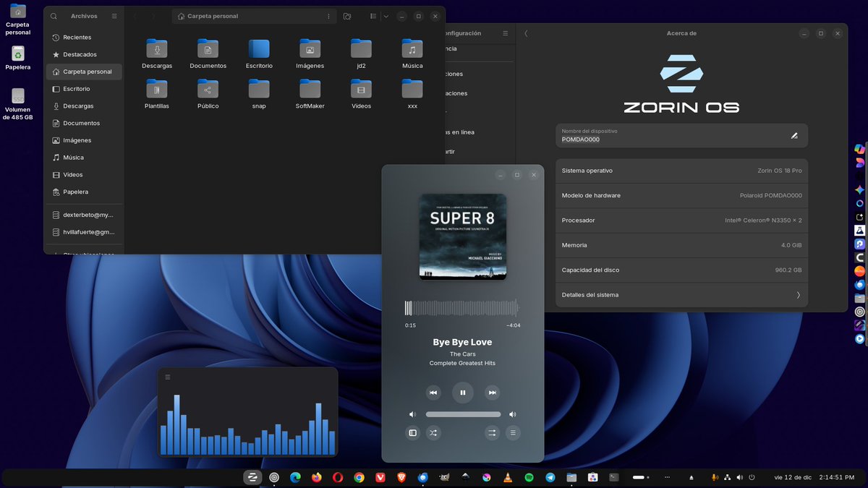Go back in Archivos file manager
This screenshot has height=488, width=868.
(x=135, y=16)
